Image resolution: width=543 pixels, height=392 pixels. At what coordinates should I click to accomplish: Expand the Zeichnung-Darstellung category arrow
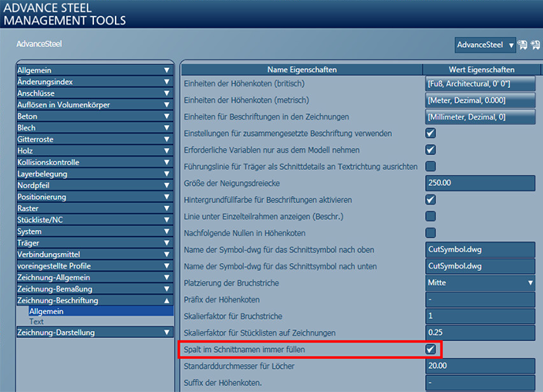[x=167, y=333]
